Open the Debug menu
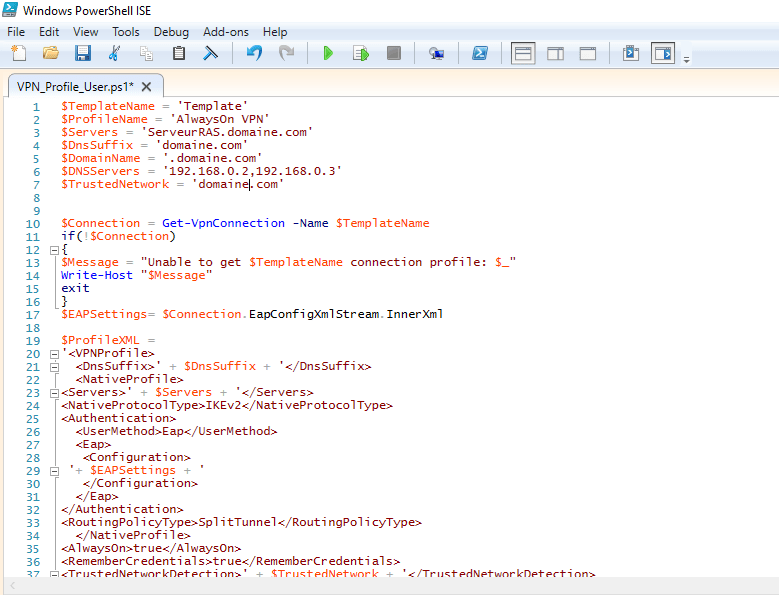Viewport: 779px width, 595px height. point(171,32)
